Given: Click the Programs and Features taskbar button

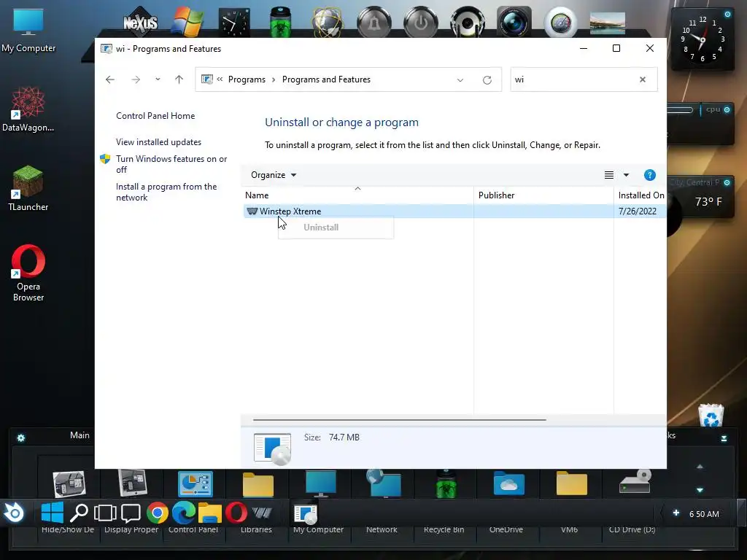Looking at the screenshot, I should click(306, 514).
